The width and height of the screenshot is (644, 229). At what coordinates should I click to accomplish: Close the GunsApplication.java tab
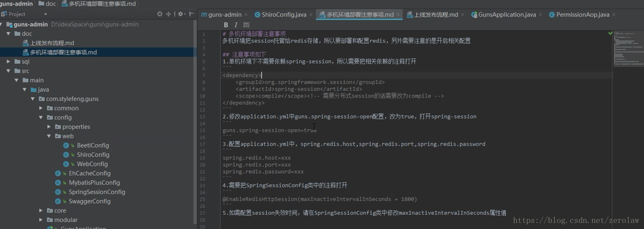(540, 15)
